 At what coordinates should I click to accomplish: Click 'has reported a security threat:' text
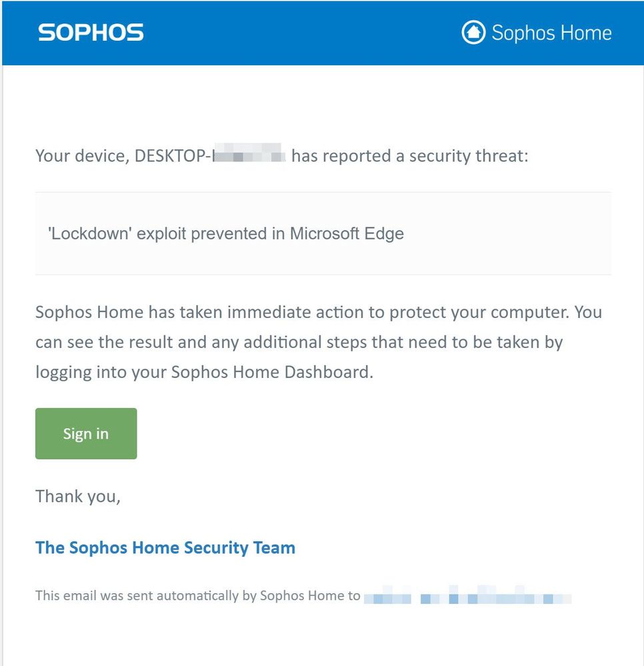click(410, 156)
